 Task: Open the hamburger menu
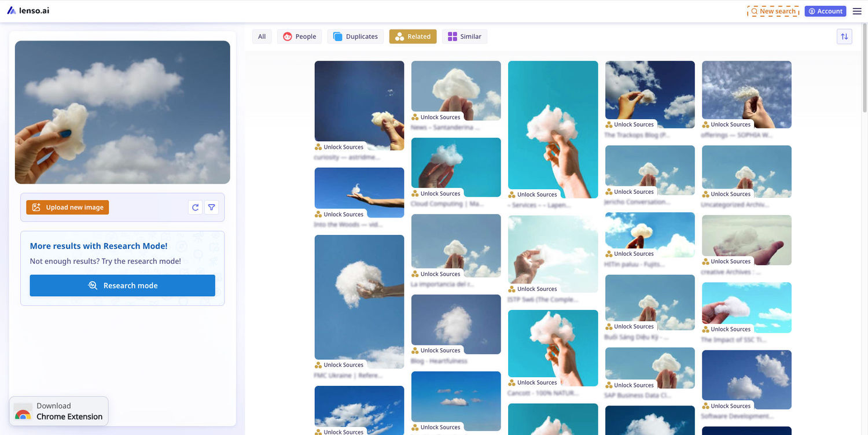tap(857, 11)
